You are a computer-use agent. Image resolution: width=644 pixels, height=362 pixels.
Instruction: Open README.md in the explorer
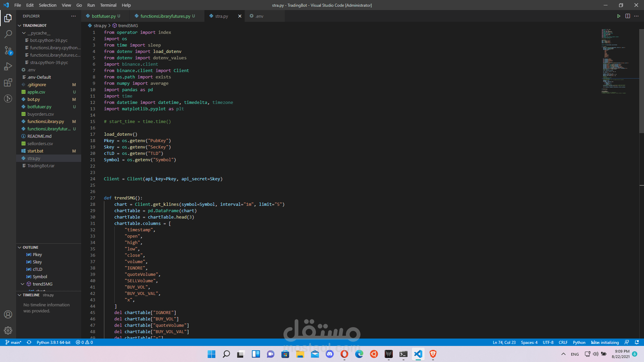pyautogui.click(x=49, y=136)
